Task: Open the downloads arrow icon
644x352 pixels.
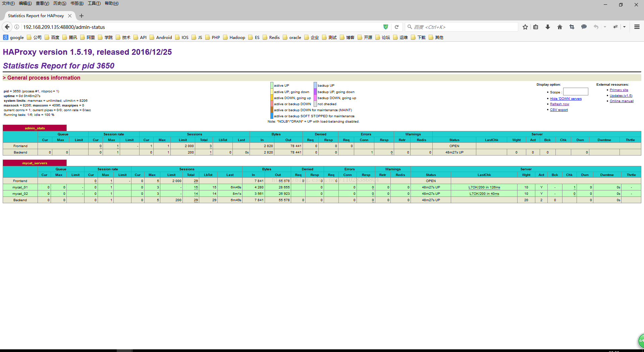Action: [548, 27]
